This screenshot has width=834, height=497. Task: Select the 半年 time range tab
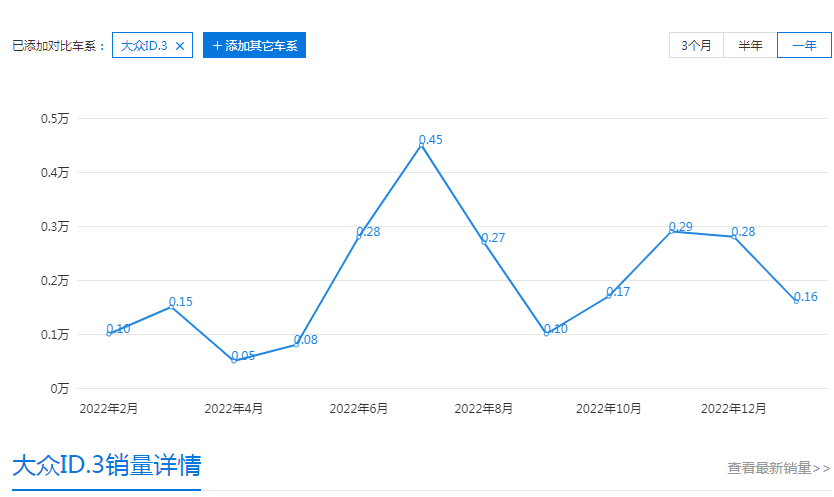pos(750,45)
